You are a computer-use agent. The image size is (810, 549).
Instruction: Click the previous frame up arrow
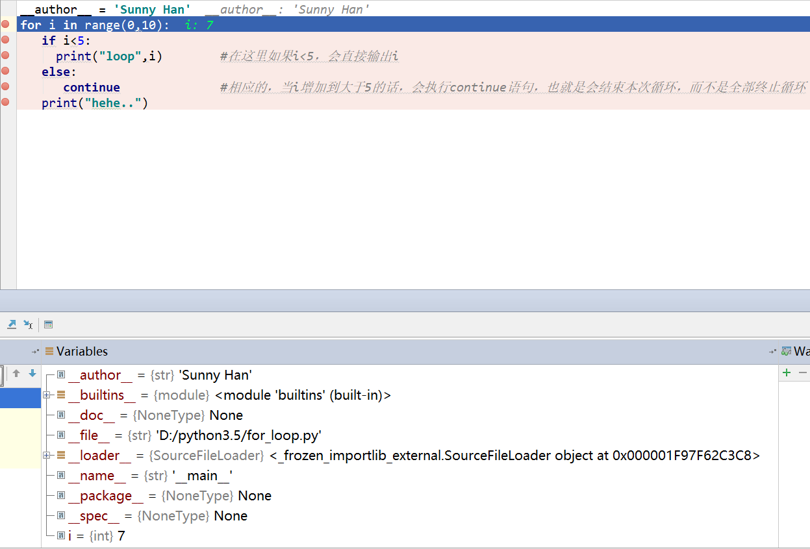point(16,373)
